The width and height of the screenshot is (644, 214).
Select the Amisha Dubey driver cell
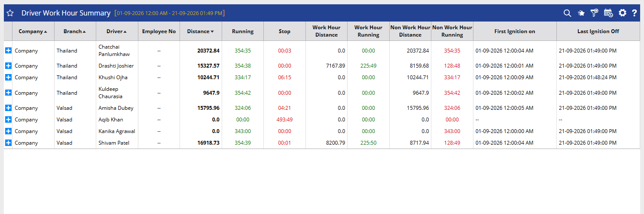coord(116,108)
